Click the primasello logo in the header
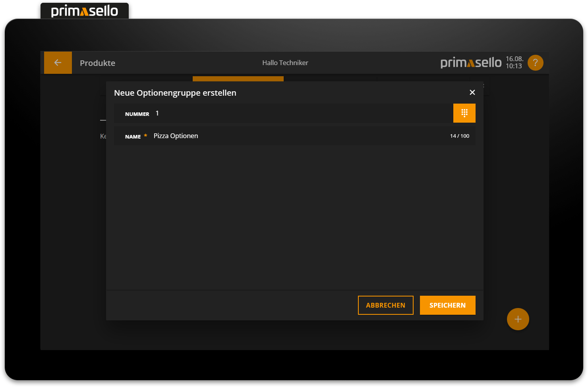Viewport: 588px width, 387px height. pos(471,63)
